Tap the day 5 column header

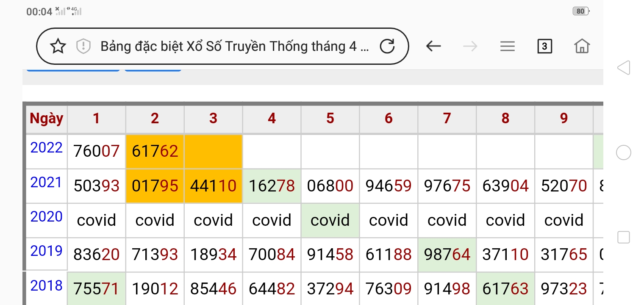pos(330,119)
